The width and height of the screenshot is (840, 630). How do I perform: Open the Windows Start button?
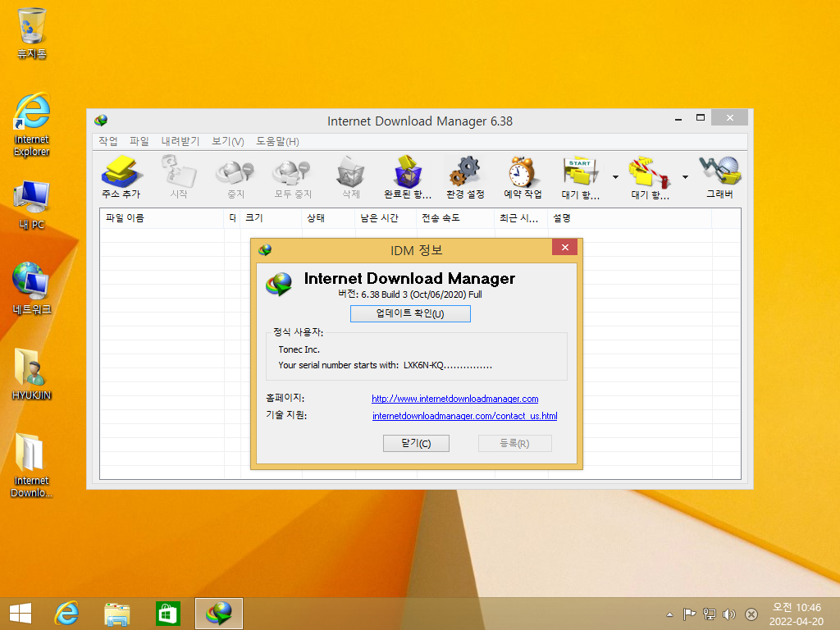click(21, 614)
